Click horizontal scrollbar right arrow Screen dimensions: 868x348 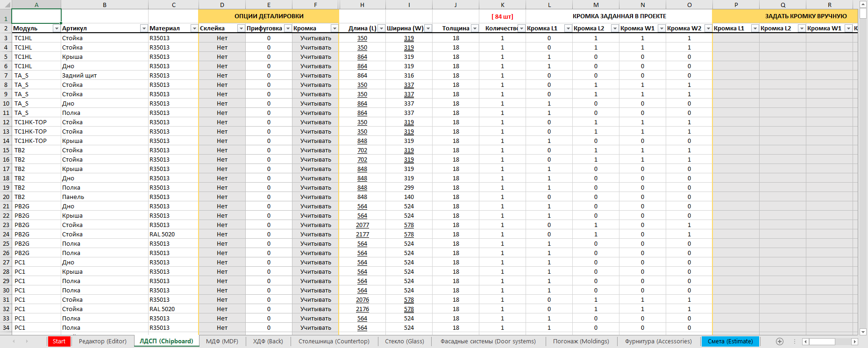pos(854,341)
